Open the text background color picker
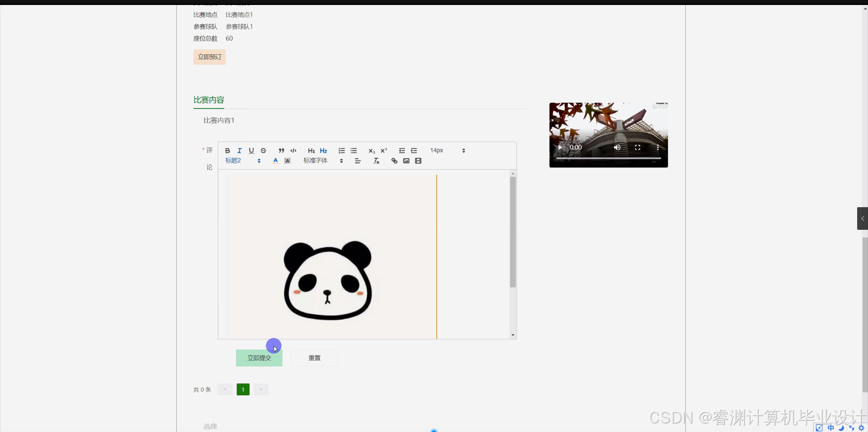The image size is (868, 432). (288, 161)
